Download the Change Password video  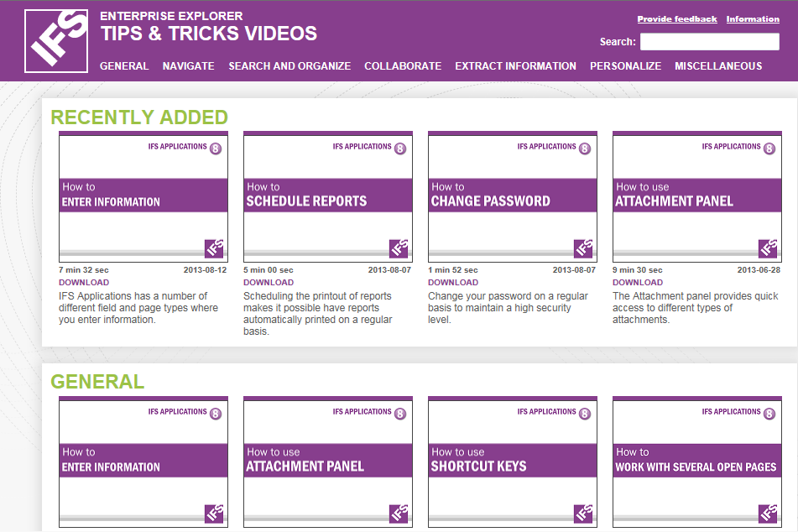453,283
